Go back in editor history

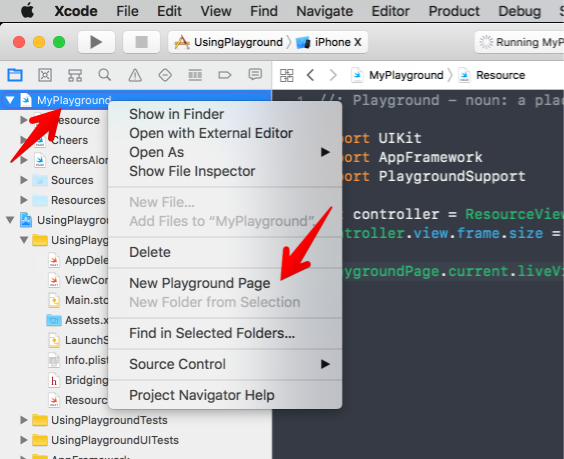tap(311, 75)
